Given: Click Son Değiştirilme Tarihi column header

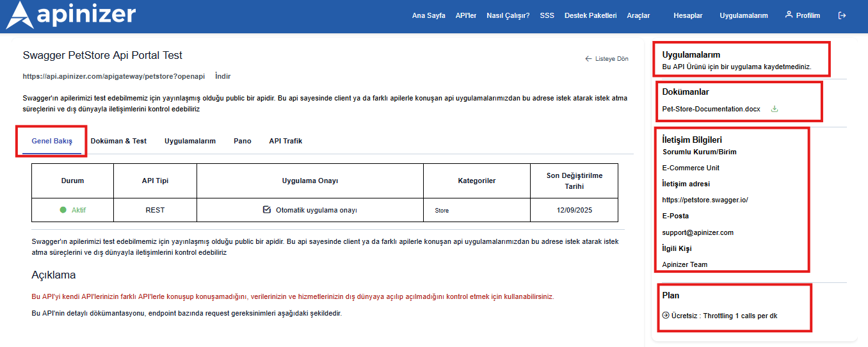Looking at the screenshot, I should point(574,181).
